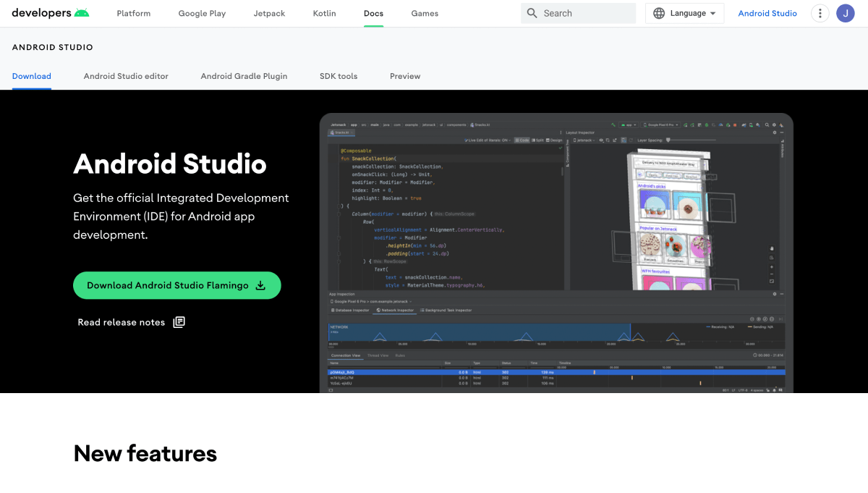Open the Language dropdown
The width and height of the screenshot is (868, 493).
[684, 13]
